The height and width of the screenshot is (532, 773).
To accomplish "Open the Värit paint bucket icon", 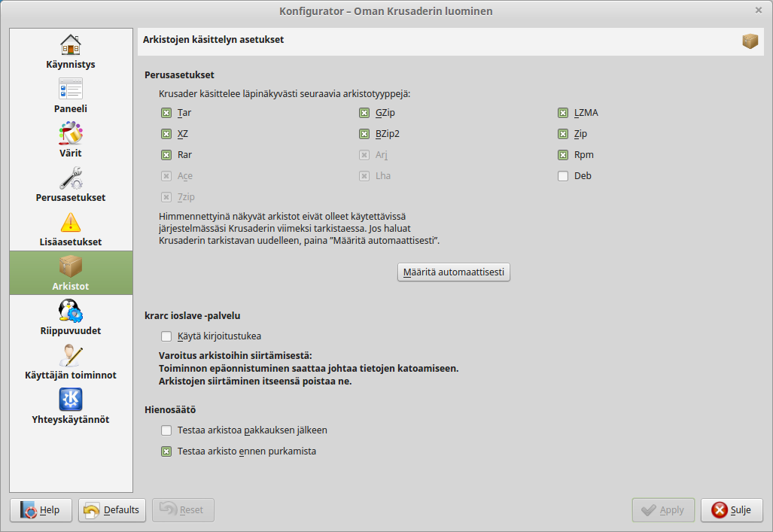I will point(71,134).
